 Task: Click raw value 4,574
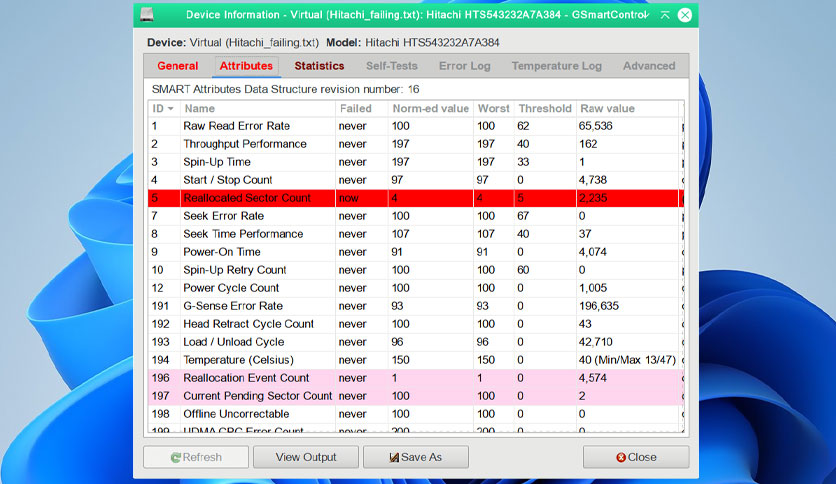[593, 378]
